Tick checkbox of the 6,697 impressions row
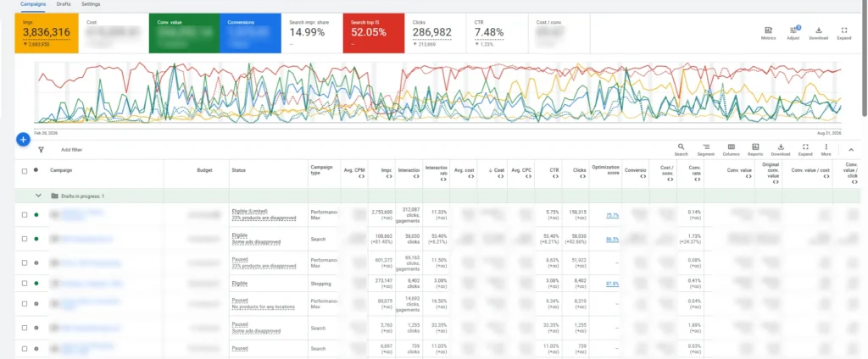 [x=25, y=349]
